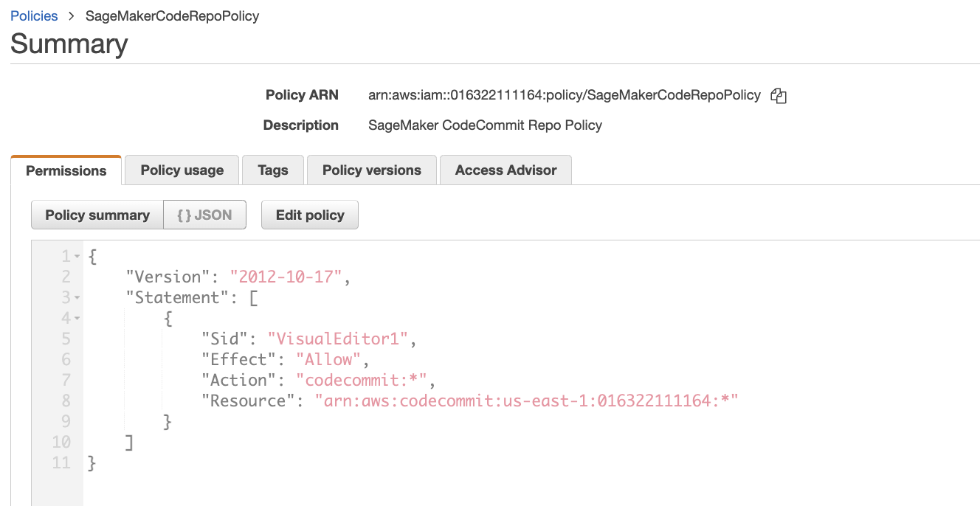
Task: Fold the Statement array at line 3
Action: click(77, 298)
